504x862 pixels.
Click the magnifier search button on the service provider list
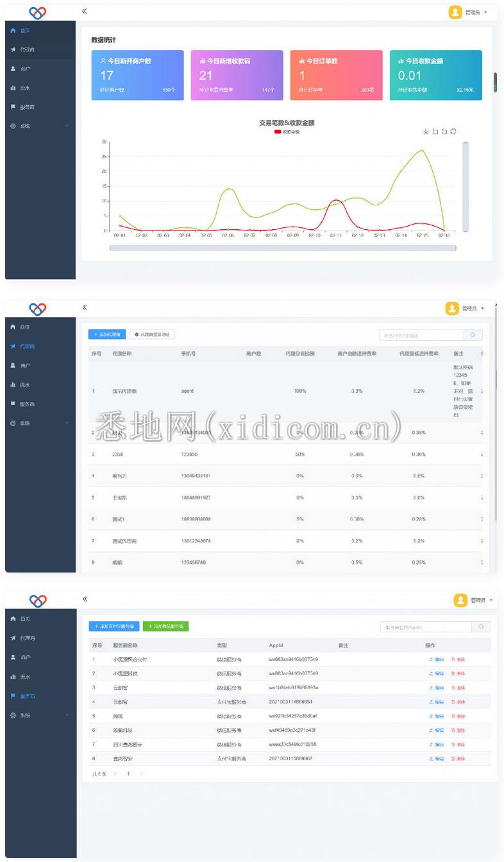coord(482,627)
